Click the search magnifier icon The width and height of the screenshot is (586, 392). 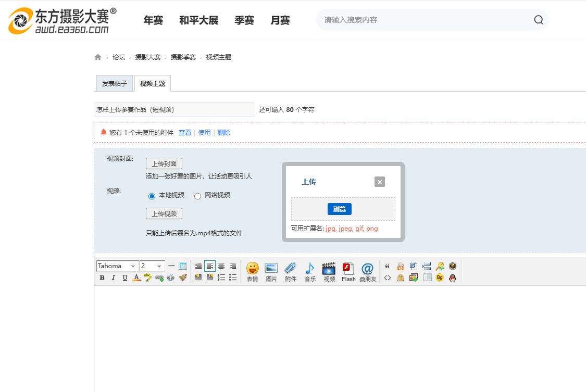[x=538, y=20]
